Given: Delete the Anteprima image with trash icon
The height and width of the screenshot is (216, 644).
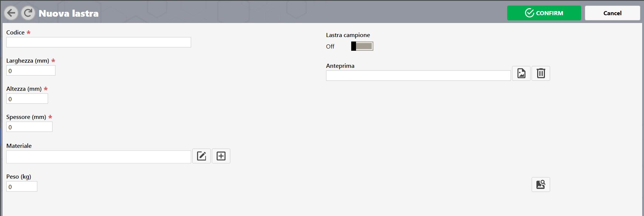Looking at the screenshot, I should 541,73.
